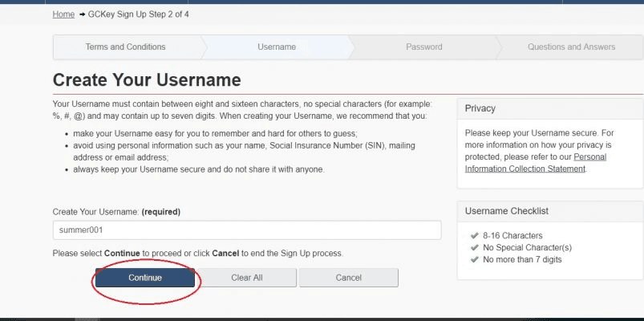Image resolution: width=644 pixels, height=321 pixels.
Task: Click the checkmark beside No more than 7 digits
Action: pyautogui.click(x=473, y=260)
